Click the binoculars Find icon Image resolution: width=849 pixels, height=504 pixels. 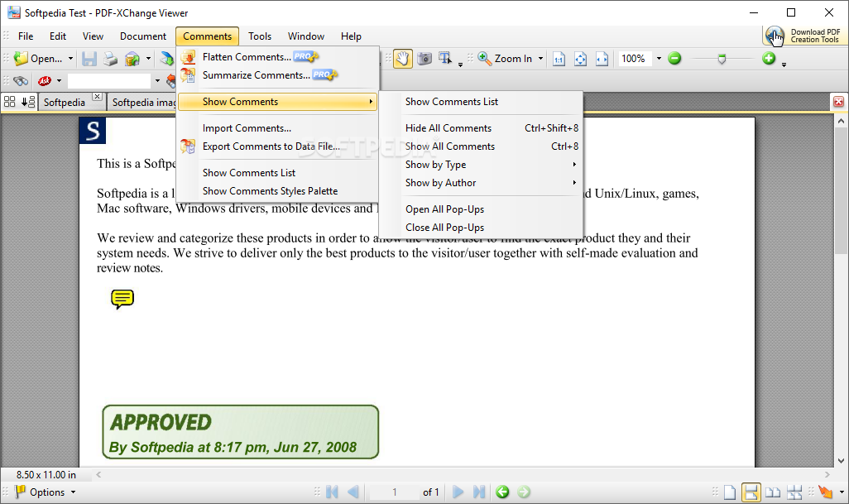[x=22, y=81]
